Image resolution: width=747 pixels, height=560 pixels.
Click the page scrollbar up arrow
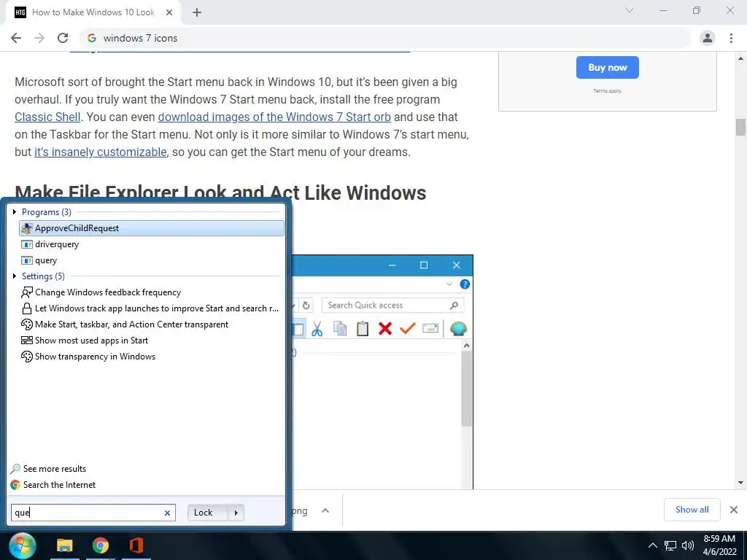740,58
